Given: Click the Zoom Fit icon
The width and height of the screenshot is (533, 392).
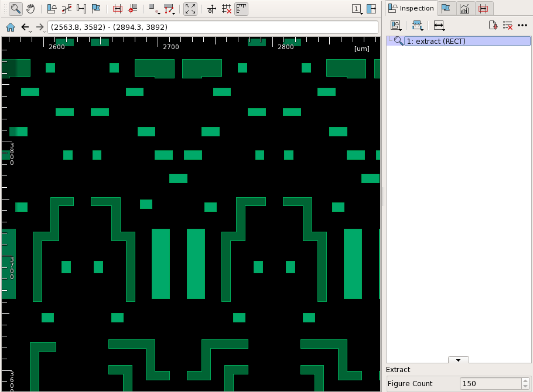Looking at the screenshot, I should point(190,9).
